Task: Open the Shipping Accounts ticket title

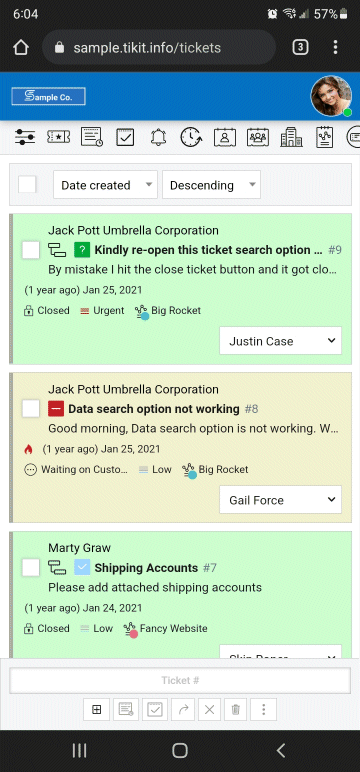Action: coord(146,568)
